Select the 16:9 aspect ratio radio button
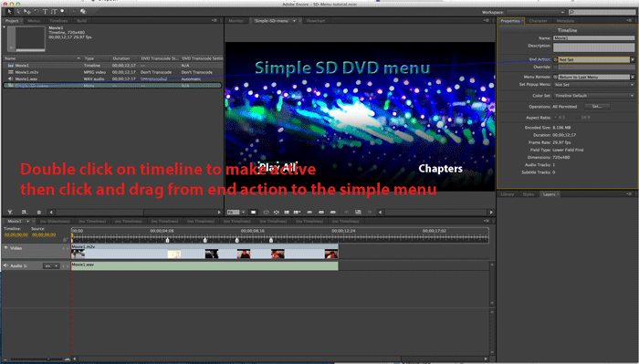Screen dimensions: 639x364 (x=579, y=118)
